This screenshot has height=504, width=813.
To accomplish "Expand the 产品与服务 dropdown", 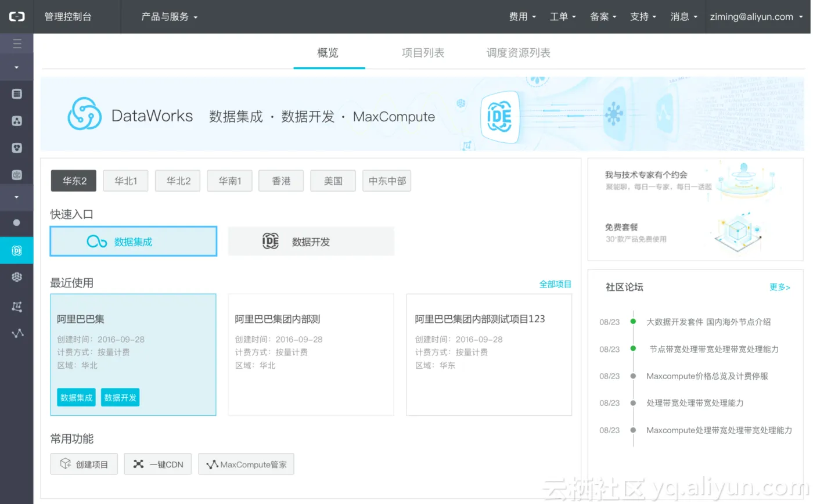I will [x=170, y=17].
